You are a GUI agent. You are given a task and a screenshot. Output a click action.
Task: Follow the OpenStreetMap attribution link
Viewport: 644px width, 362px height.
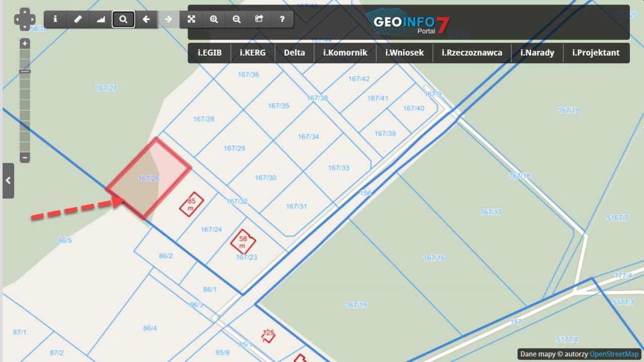pyautogui.click(x=614, y=354)
